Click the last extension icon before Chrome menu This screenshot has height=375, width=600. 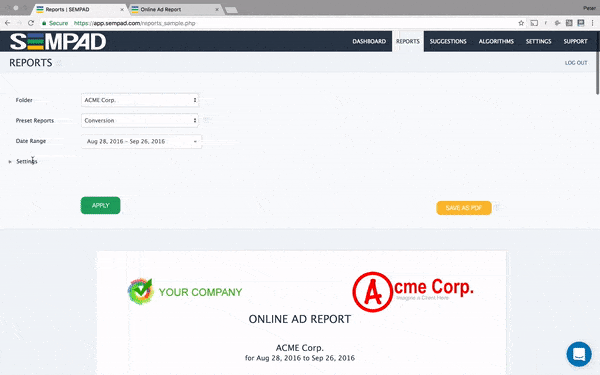point(581,23)
